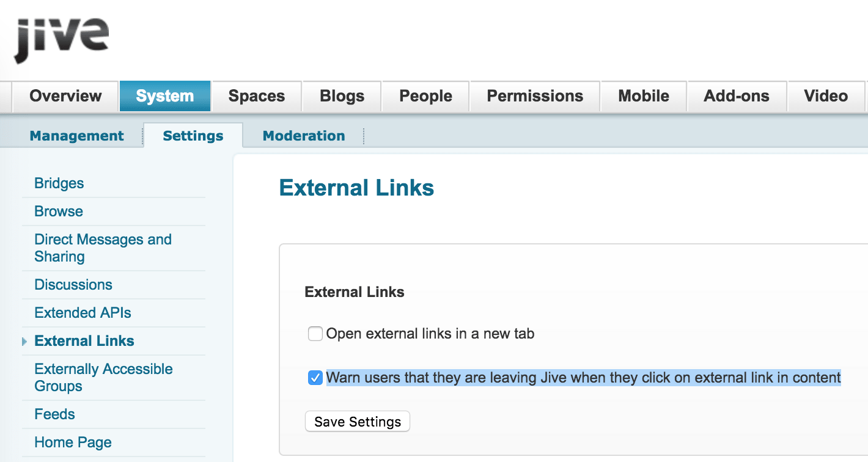Enable Open external links in a new tab
868x462 pixels.
pyautogui.click(x=315, y=334)
